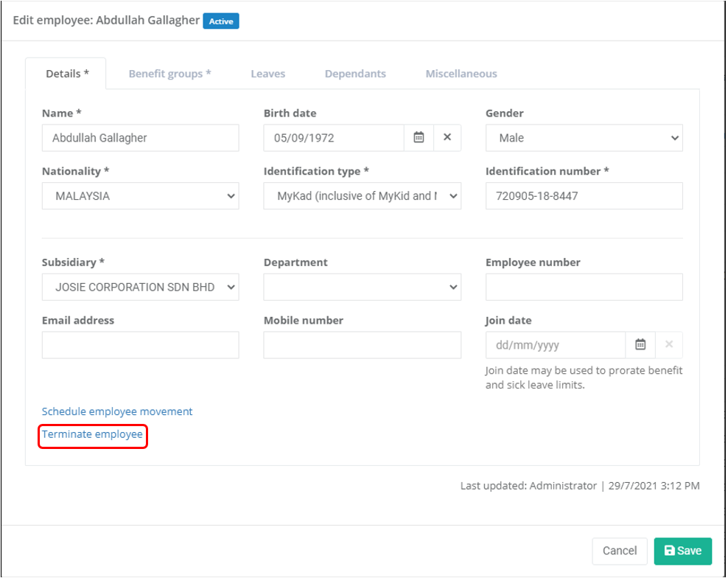Click Schedule employee movement link
The width and height of the screenshot is (728, 578).
pos(117,411)
